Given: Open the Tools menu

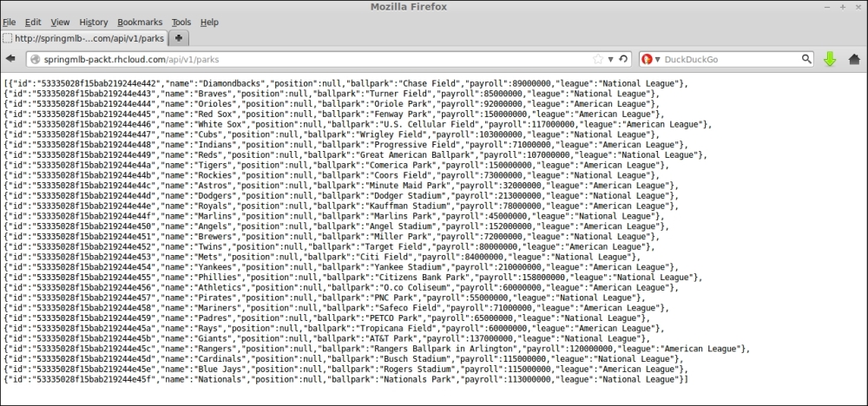Looking at the screenshot, I should point(181,23).
